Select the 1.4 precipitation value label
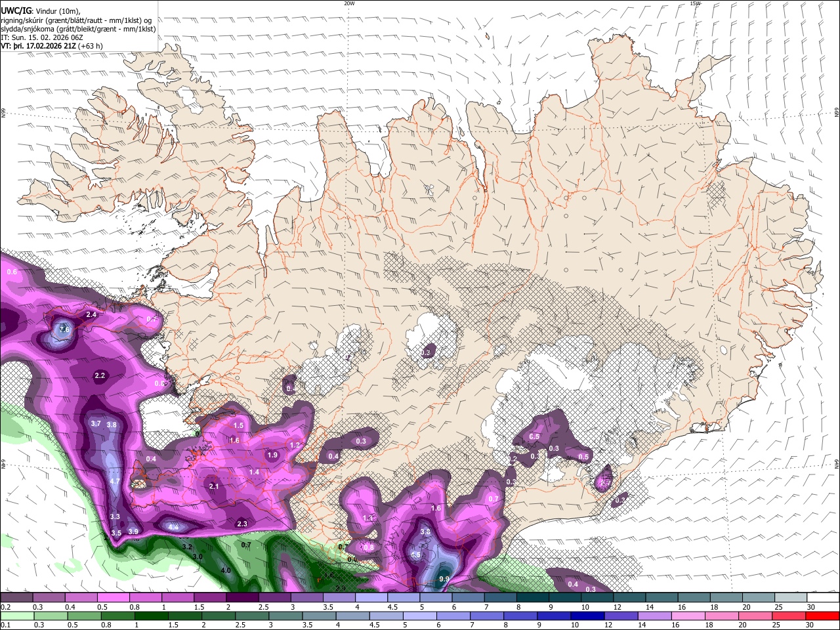840x630 pixels. coord(254,472)
